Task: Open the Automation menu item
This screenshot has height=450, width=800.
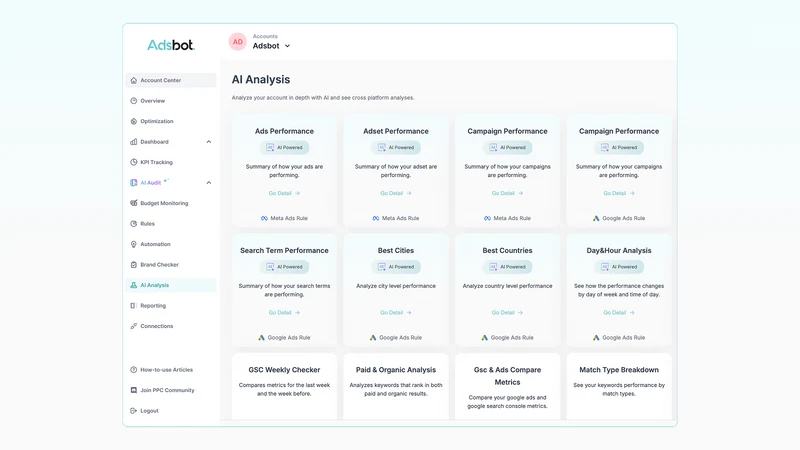Action: (156, 244)
